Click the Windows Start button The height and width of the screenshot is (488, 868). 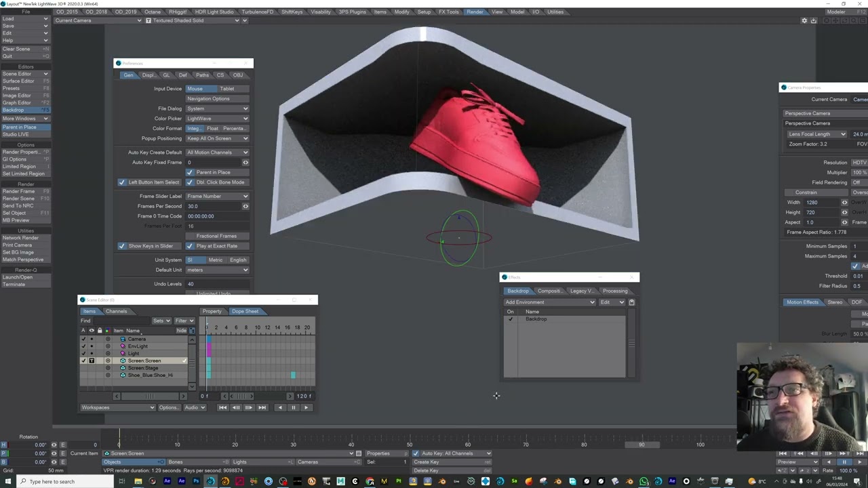point(7,482)
